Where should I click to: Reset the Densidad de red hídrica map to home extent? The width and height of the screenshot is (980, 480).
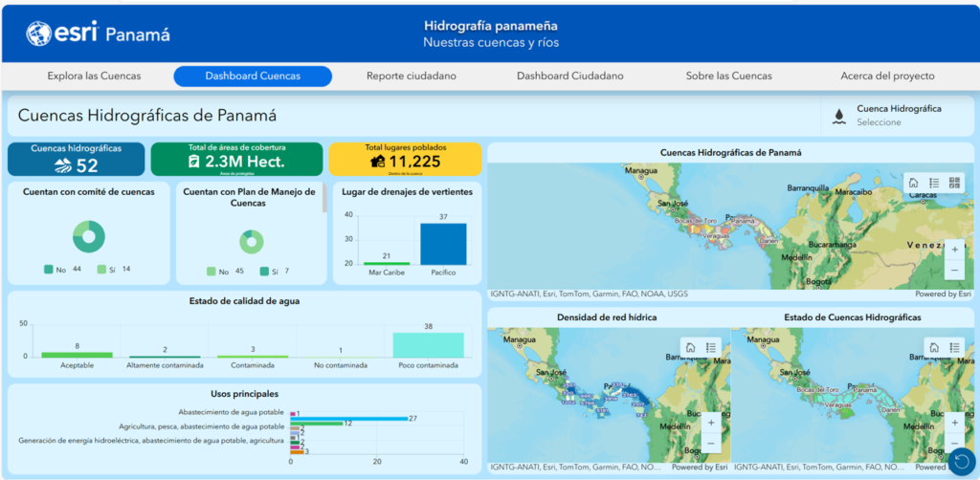688,347
